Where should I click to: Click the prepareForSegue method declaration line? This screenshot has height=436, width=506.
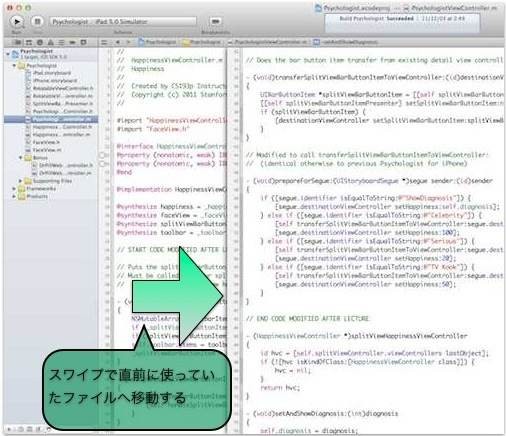pyautogui.click(x=369, y=181)
